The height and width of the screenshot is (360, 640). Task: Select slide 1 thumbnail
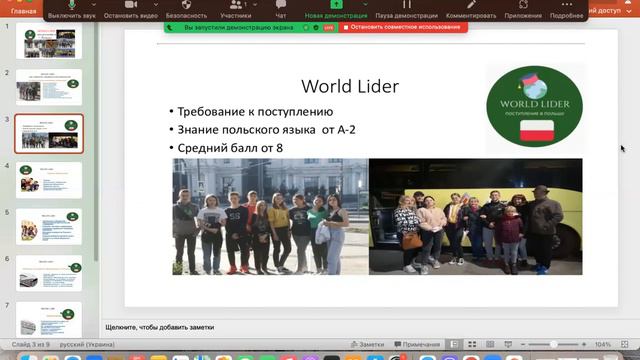pyautogui.click(x=49, y=41)
